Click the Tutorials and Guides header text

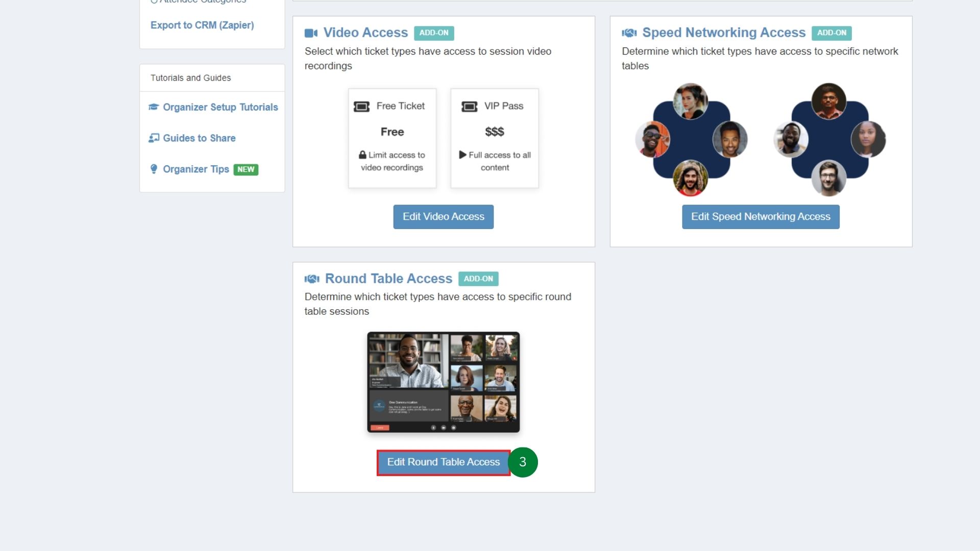coord(190,78)
